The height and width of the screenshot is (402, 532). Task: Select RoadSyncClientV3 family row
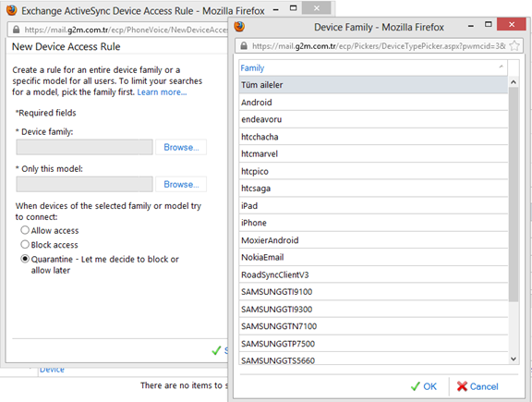(x=373, y=274)
